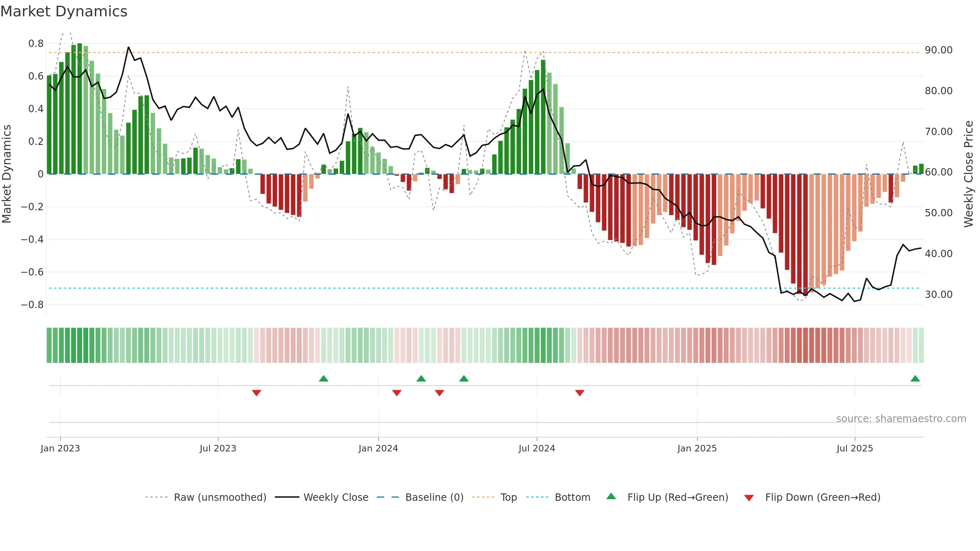Viewport: 980px width, 551px height.
Task: Toggle the Top legend entry
Action: click(x=509, y=498)
